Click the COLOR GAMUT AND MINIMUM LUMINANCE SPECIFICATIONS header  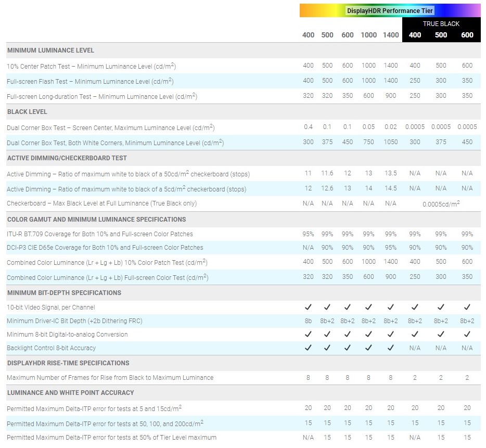point(96,220)
